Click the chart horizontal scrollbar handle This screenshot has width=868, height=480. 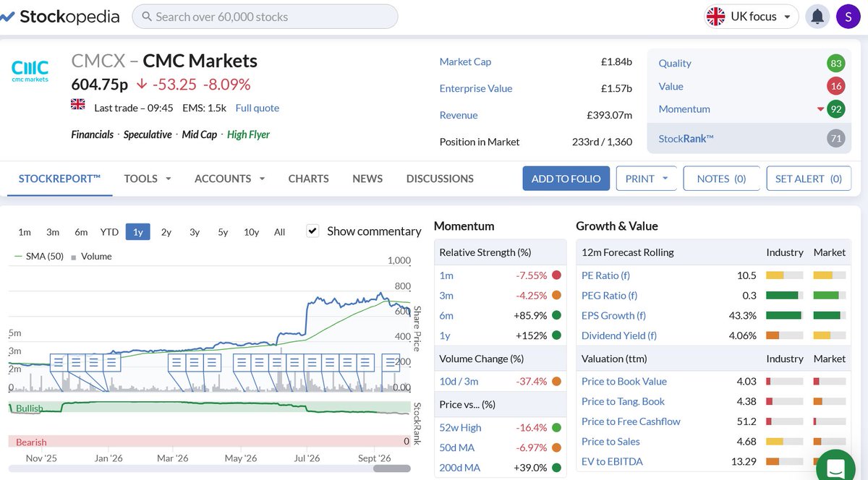[392, 468]
